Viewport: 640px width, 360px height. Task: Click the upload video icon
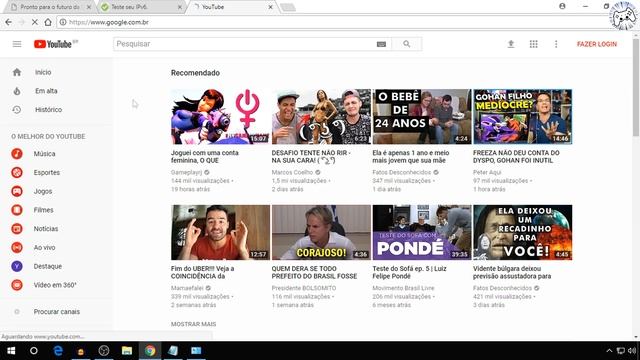[511, 44]
